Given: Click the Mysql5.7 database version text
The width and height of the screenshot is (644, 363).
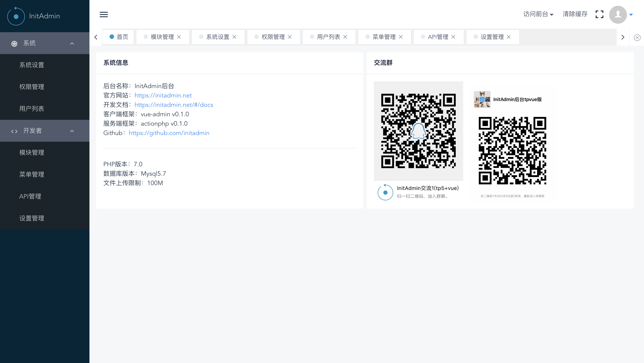Looking at the screenshot, I should [x=153, y=174].
